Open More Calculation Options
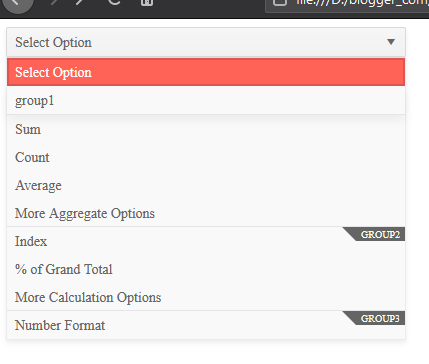This screenshot has width=429, height=364. pos(206,297)
